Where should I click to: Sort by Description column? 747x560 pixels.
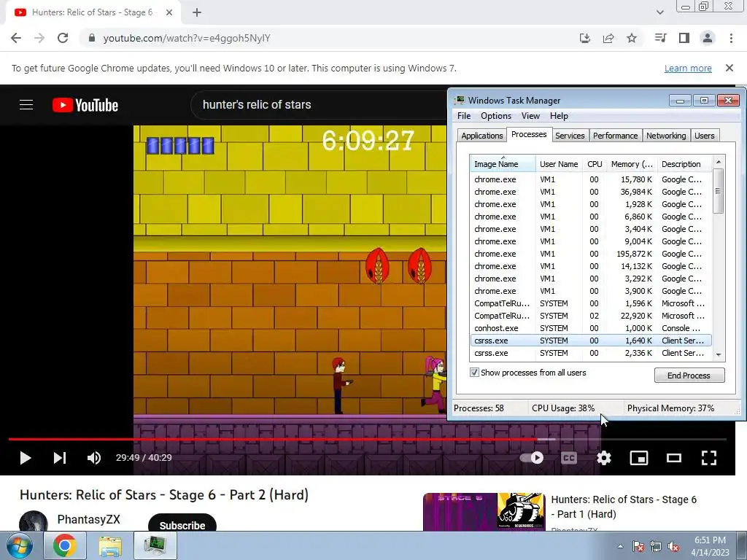point(684,164)
